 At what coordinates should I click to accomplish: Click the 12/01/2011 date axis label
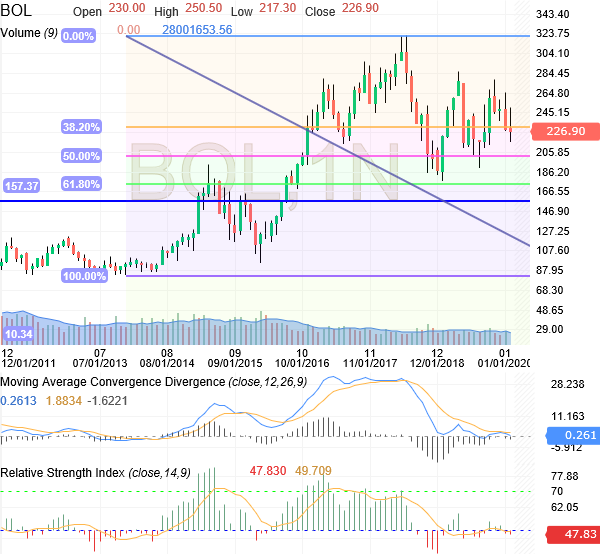tap(28, 363)
